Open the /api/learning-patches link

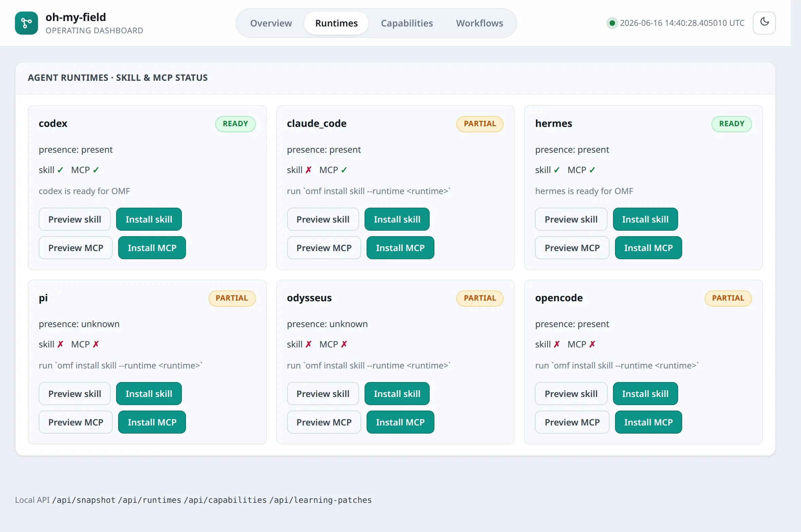pyautogui.click(x=321, y=500)
